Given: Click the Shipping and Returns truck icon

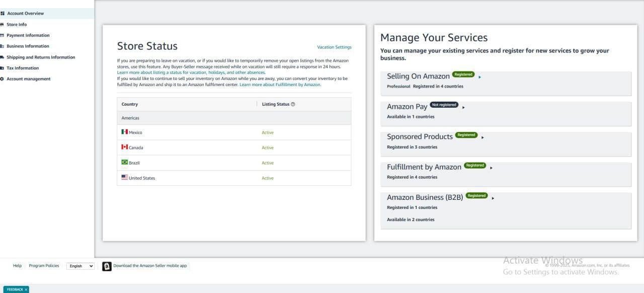Looking at the screenshot, I should [x=3, y=57].
